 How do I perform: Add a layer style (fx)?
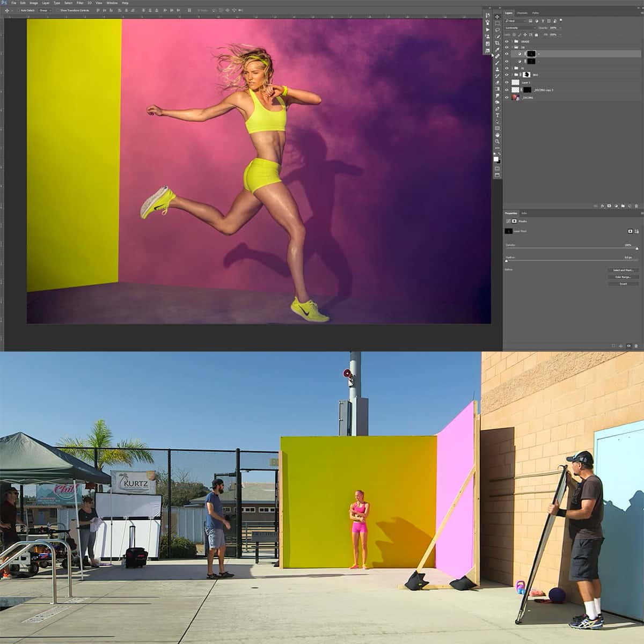coord(602,206)
